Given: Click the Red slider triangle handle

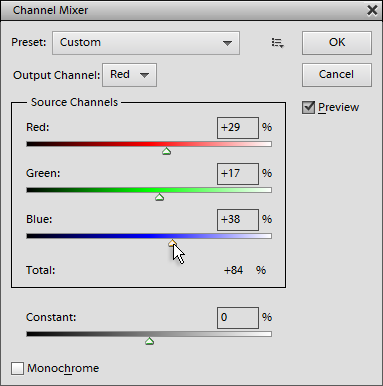Looking at the screenshot, I should point(166,152).
